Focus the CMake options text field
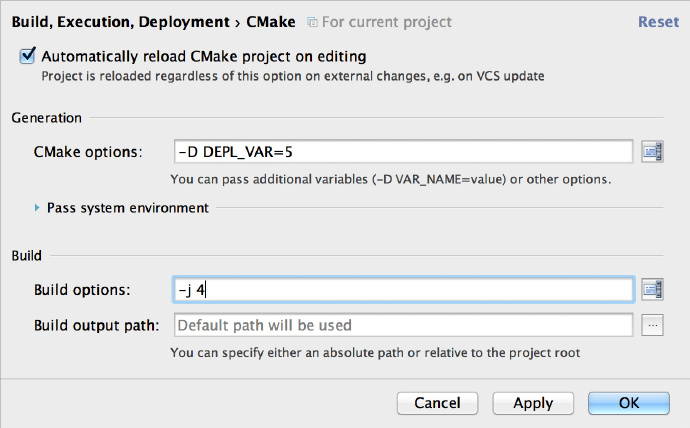This screenshot has width=690, height=428. pyautogui.click(x=404, y=152)
